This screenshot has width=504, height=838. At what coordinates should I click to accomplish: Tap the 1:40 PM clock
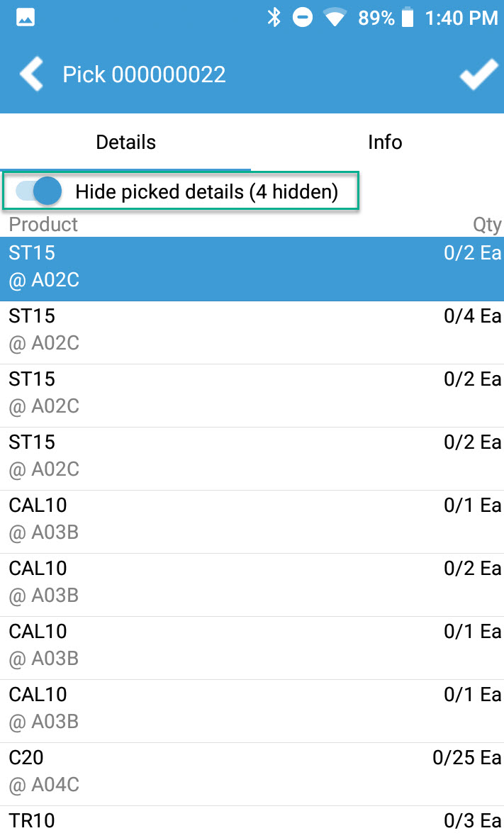point(461,18)
